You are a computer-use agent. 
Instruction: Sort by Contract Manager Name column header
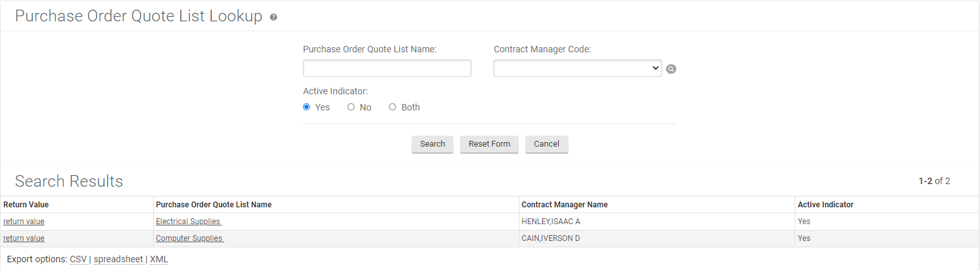564,205
